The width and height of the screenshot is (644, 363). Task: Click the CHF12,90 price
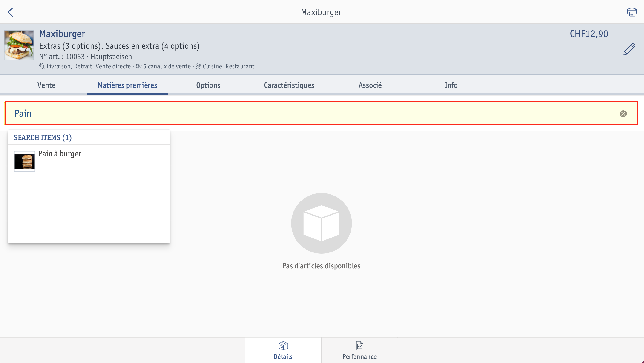589,34
